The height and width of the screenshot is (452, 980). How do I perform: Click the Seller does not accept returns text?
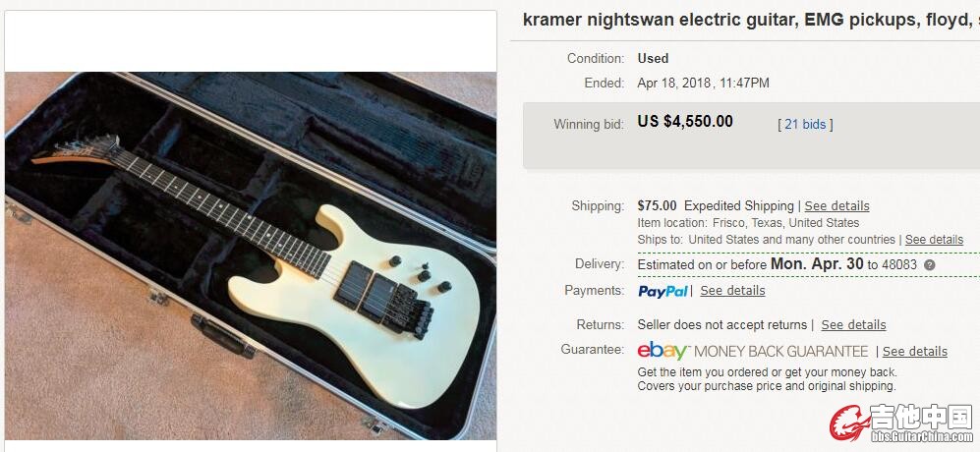721,325
